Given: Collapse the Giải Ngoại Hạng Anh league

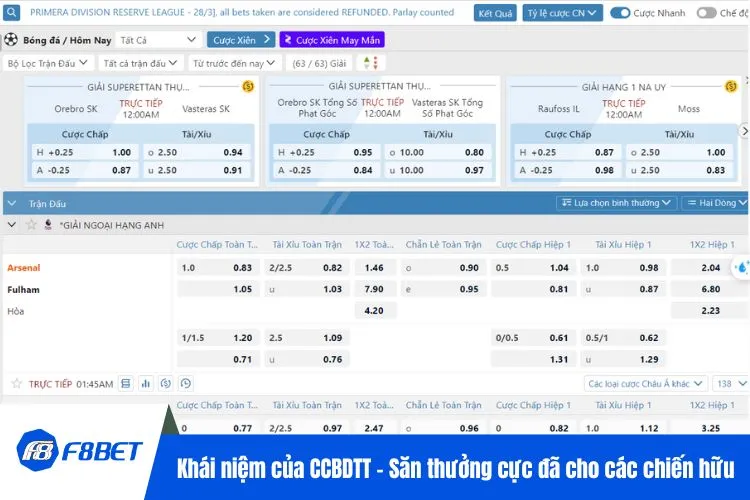Looking at the screenshot, I should tap(12, 224).
